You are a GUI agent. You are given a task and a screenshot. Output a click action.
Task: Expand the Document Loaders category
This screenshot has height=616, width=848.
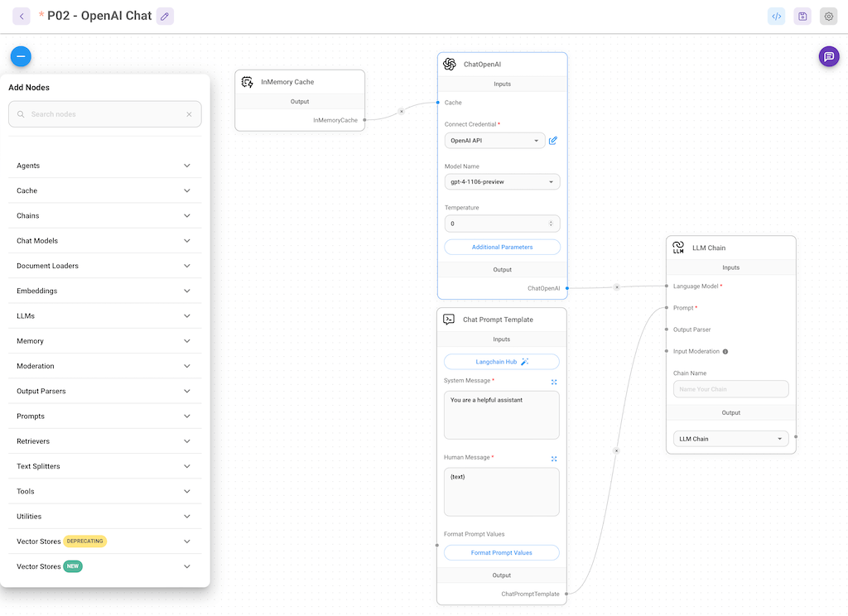coord(104,266)
